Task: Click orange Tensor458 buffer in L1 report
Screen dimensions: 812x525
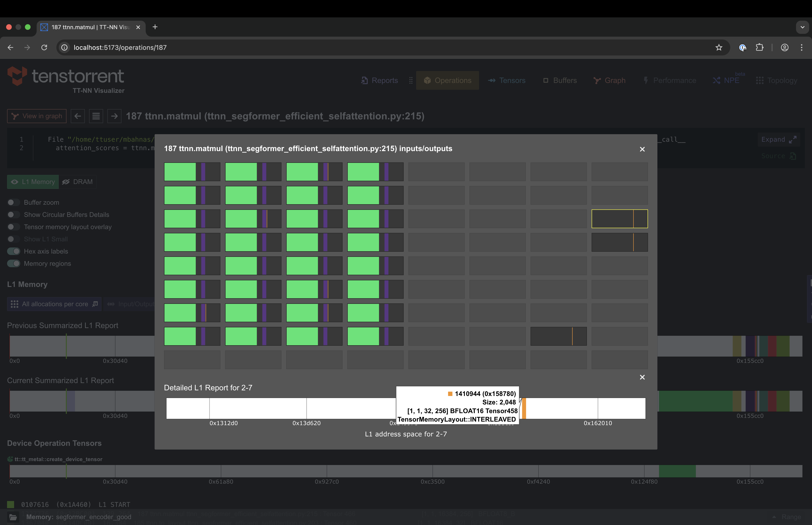Action: coord(524,408)
